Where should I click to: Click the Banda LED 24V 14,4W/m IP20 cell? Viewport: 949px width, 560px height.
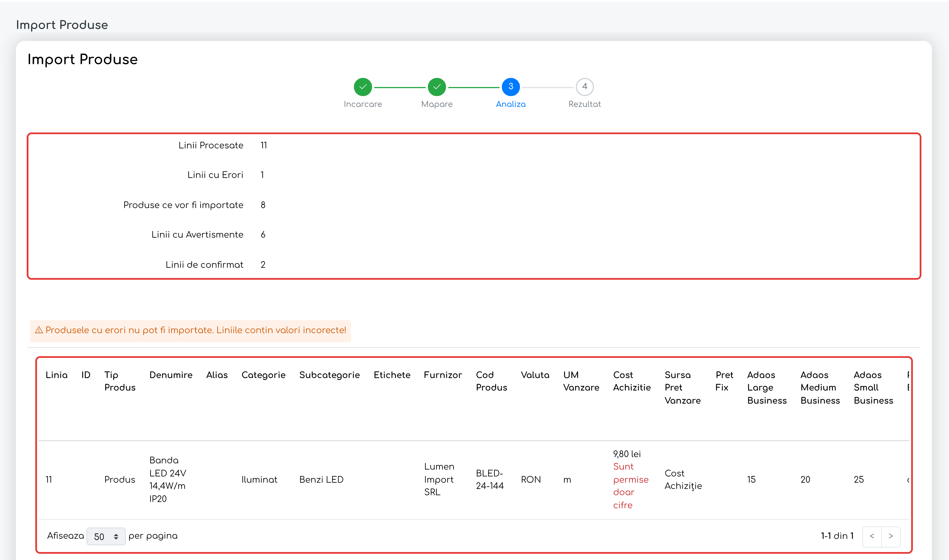pos(168,480)
